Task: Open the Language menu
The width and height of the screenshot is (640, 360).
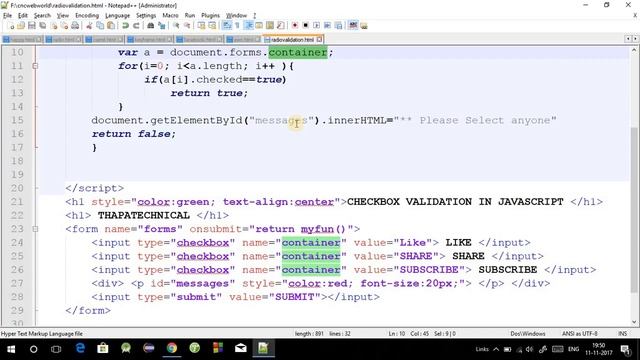Action: click(x=117, y=16)
